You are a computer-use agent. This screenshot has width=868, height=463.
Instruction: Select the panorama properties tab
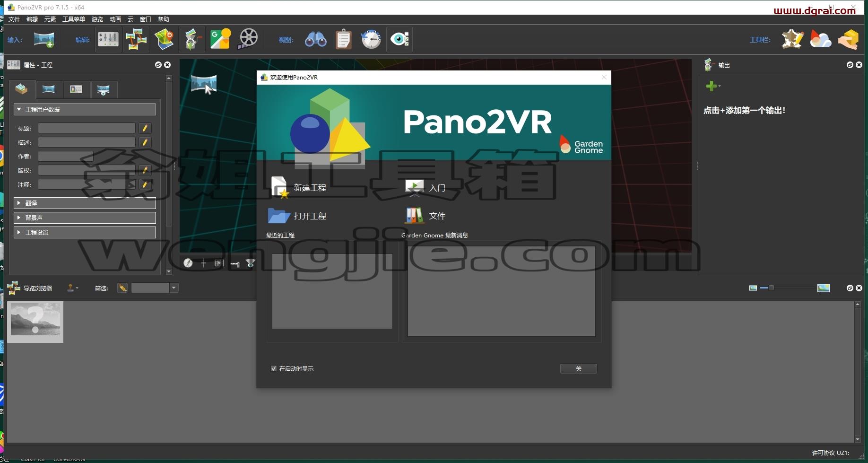49,89
